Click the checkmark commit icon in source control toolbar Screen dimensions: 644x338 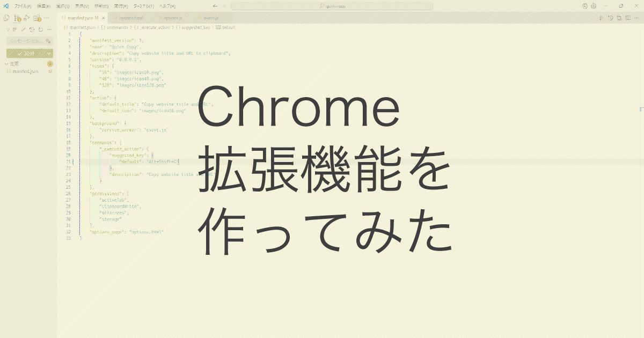pyautogui.click(x=23, y=30)
